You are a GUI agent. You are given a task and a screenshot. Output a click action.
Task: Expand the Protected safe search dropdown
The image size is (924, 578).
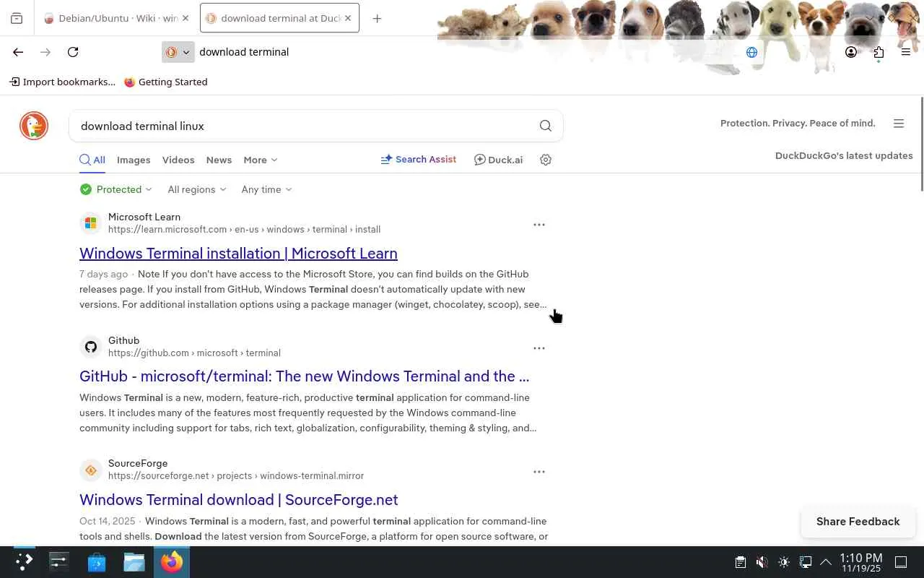click(116, 189)
